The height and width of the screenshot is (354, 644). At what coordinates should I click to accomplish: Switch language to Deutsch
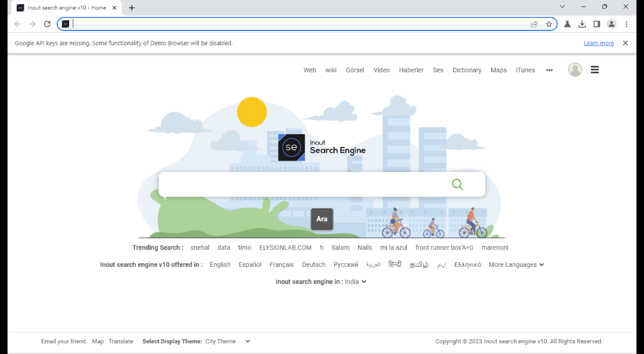pyautogui.click(x=314, y=265)
